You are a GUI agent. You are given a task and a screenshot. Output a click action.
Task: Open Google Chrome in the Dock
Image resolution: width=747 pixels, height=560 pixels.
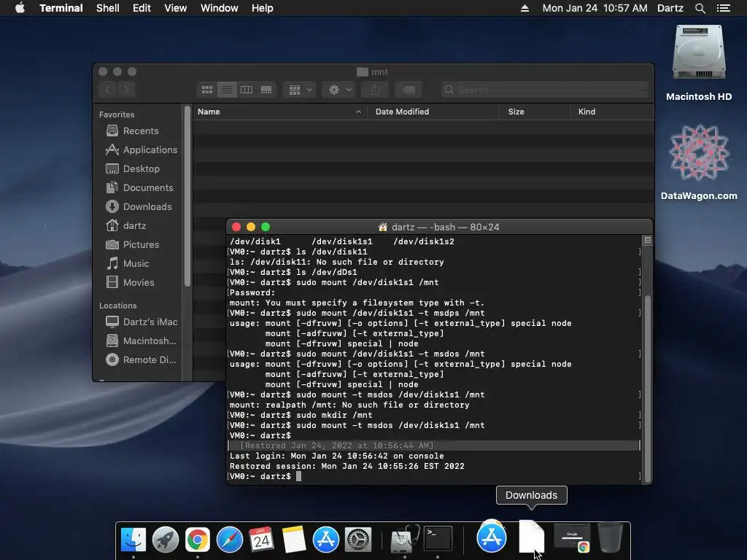click(x=197, y=540)
